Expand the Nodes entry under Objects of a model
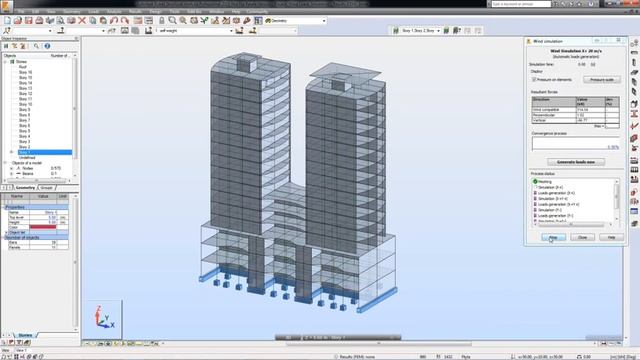This screenshot has height=360, width=640. (11, 168)
